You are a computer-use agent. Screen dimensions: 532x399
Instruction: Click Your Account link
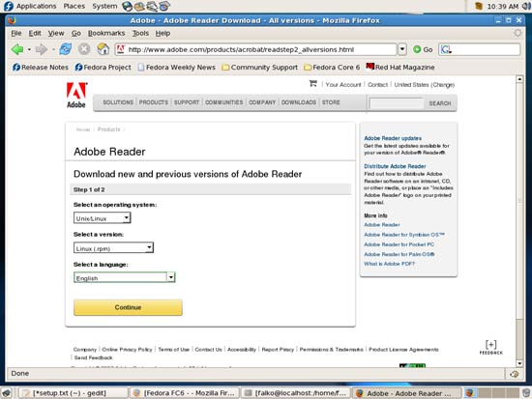pos(343,85)
